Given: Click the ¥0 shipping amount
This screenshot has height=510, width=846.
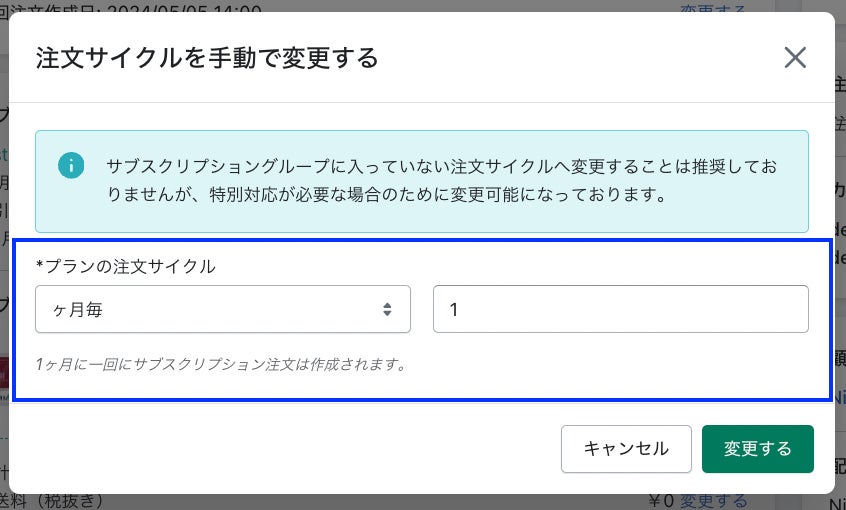Looking at the screenshot, I should click(661, 501).
